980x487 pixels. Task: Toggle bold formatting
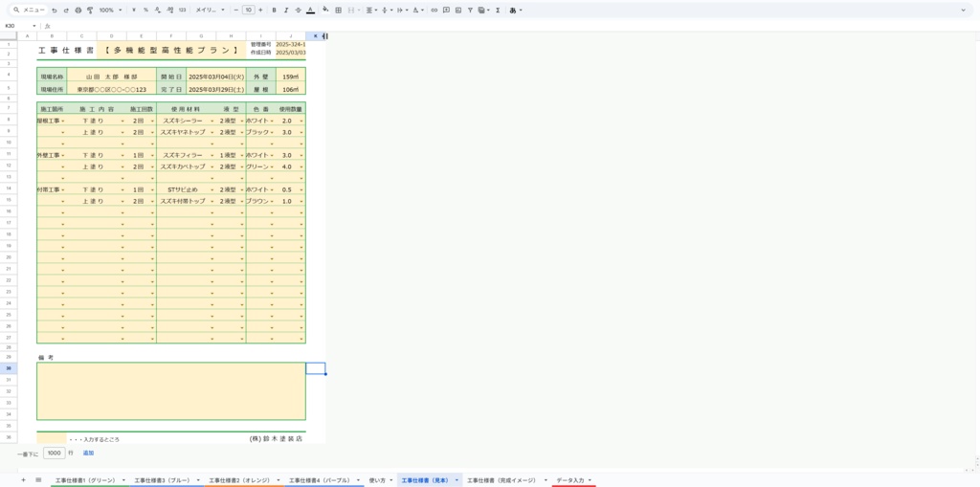pos(275,10)
